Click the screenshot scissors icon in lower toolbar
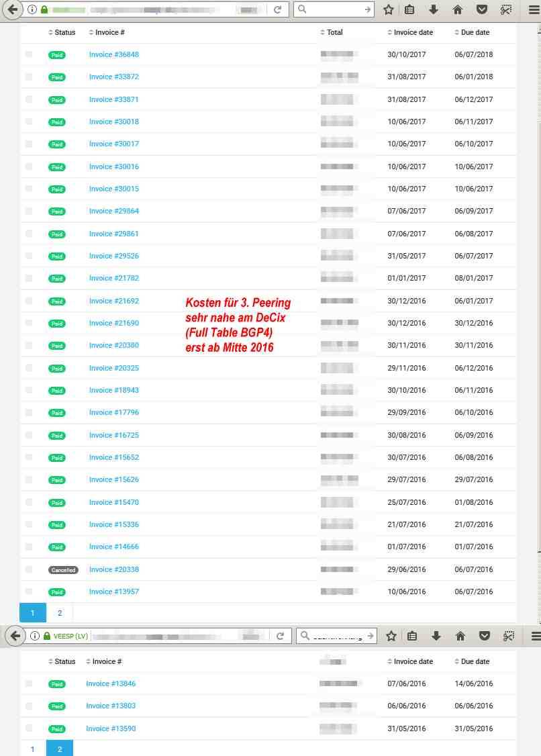This screenshot has height=756, width=541. (x=508, y=636)
